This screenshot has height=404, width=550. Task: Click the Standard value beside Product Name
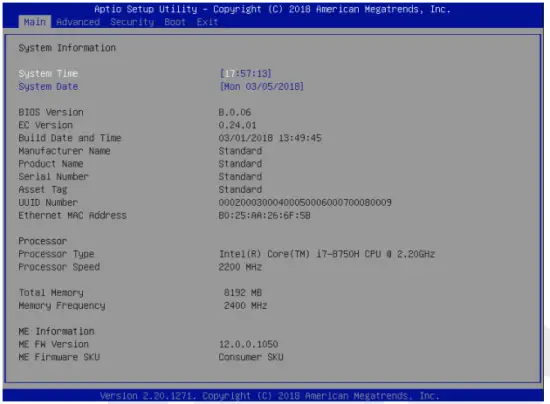pos(240,164)
